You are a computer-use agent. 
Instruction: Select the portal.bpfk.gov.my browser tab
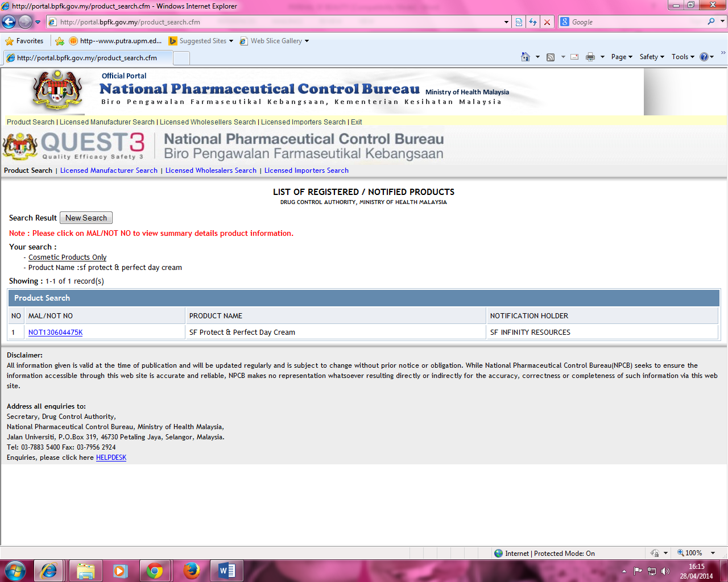click(x=88, y=58)
